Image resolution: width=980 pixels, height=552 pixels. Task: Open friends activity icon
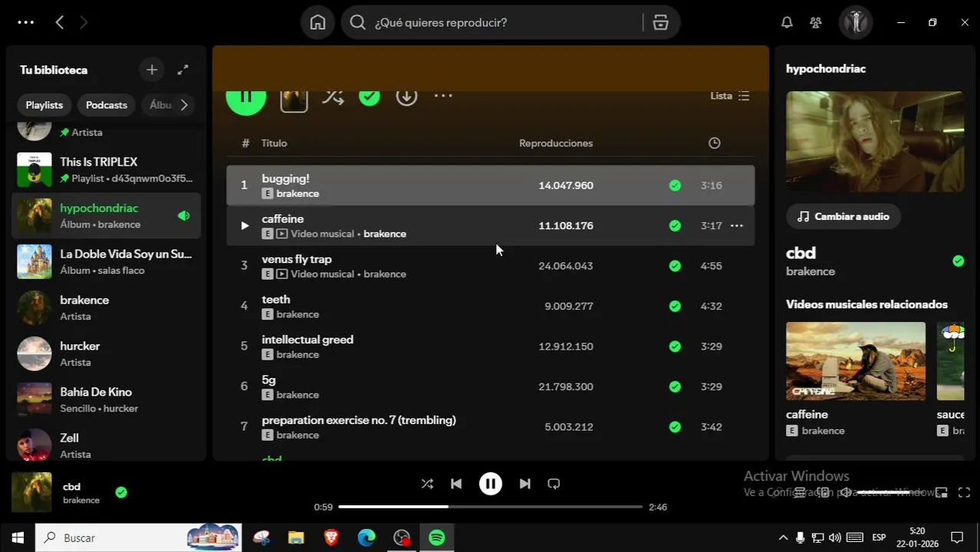816,22
